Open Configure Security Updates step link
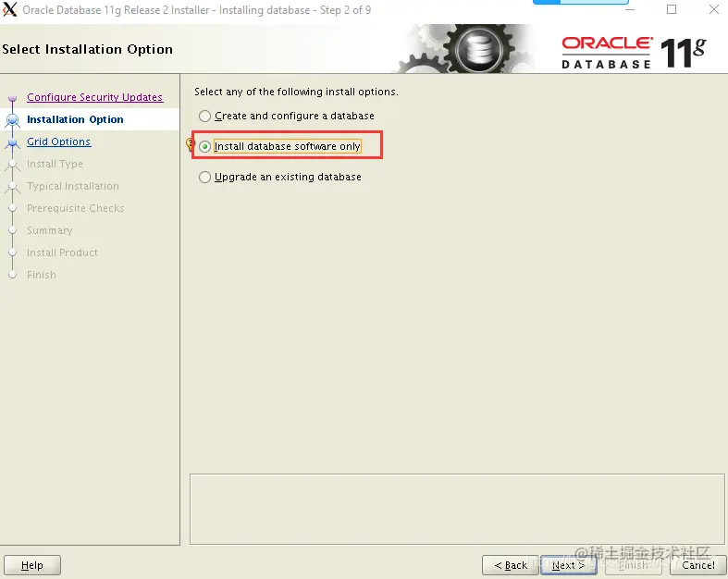 click(94, 97)
